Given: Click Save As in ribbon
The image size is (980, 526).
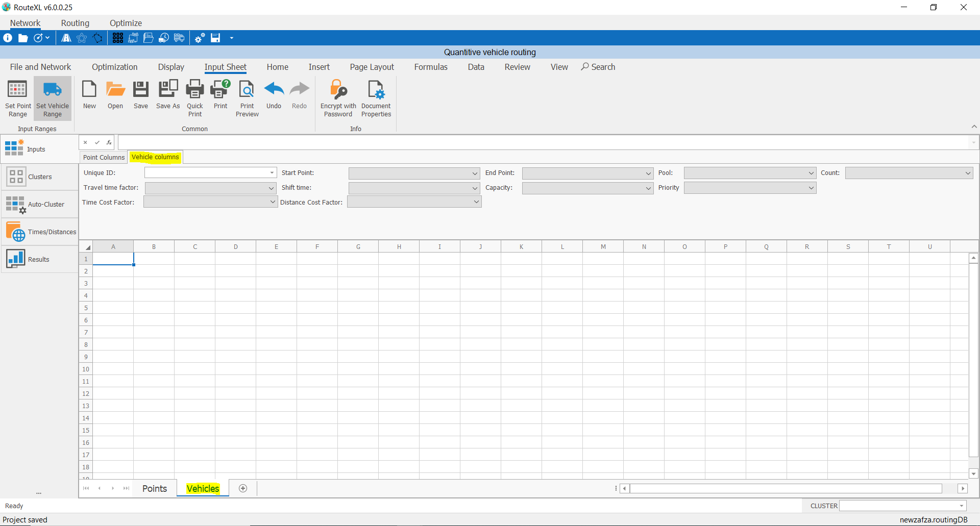Looking at the screenshot, I should click(x=168, y=95).
